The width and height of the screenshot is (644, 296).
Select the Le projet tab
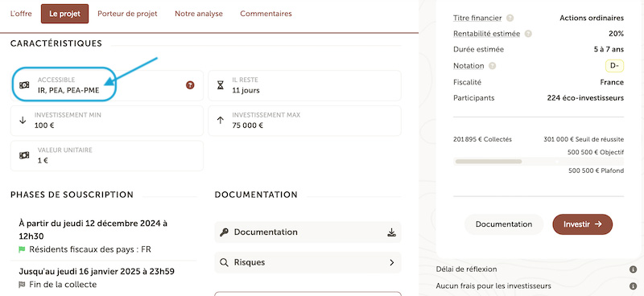click(x=65, y=14)
